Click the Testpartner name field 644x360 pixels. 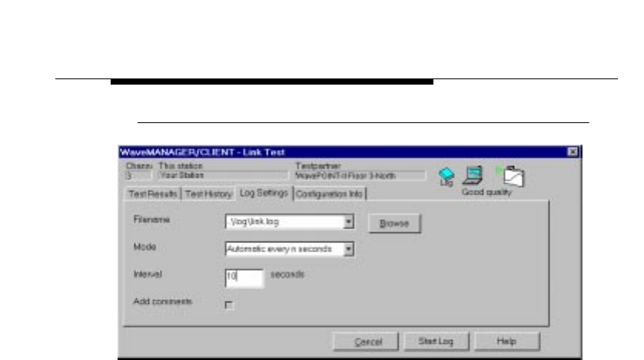(x=360, y=176)
